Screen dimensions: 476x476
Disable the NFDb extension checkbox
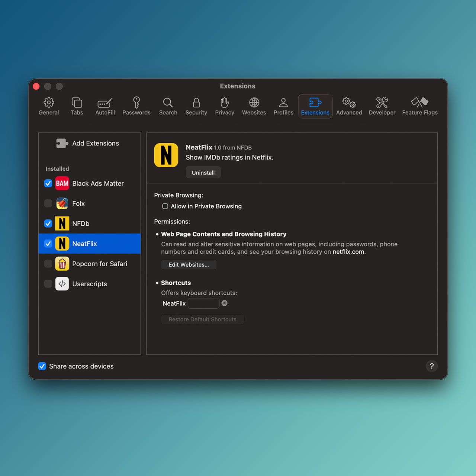[x=48, y=223]
